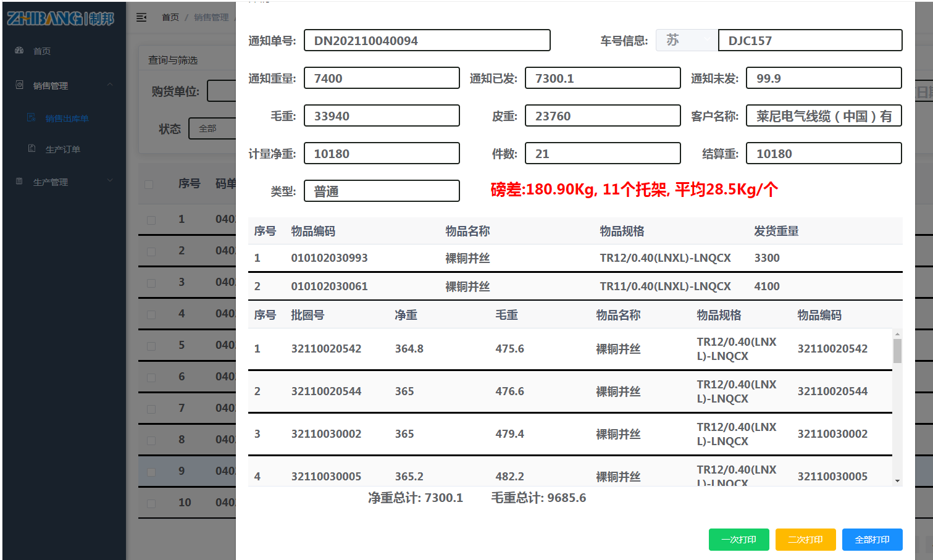Click the 销售出库单 document icon
Viewport: 933px width, 560px height.
pyautogui.click(x=31, y=118)
